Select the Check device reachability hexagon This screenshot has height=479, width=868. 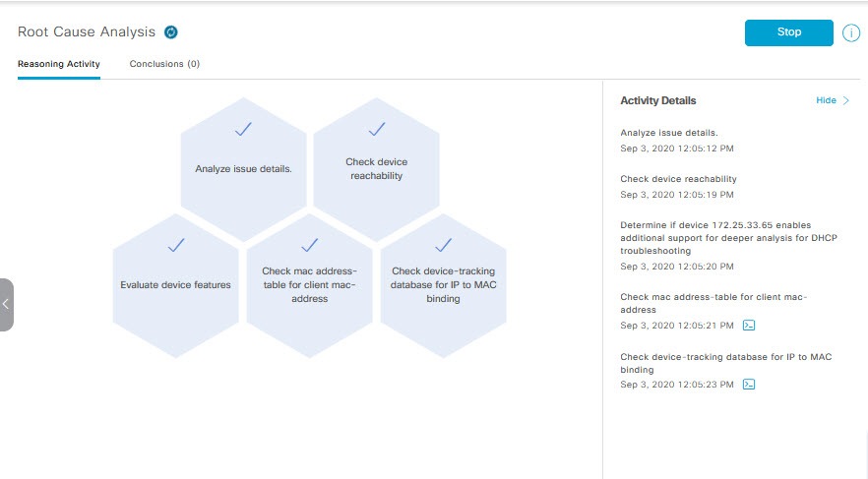tap(376, 168)
